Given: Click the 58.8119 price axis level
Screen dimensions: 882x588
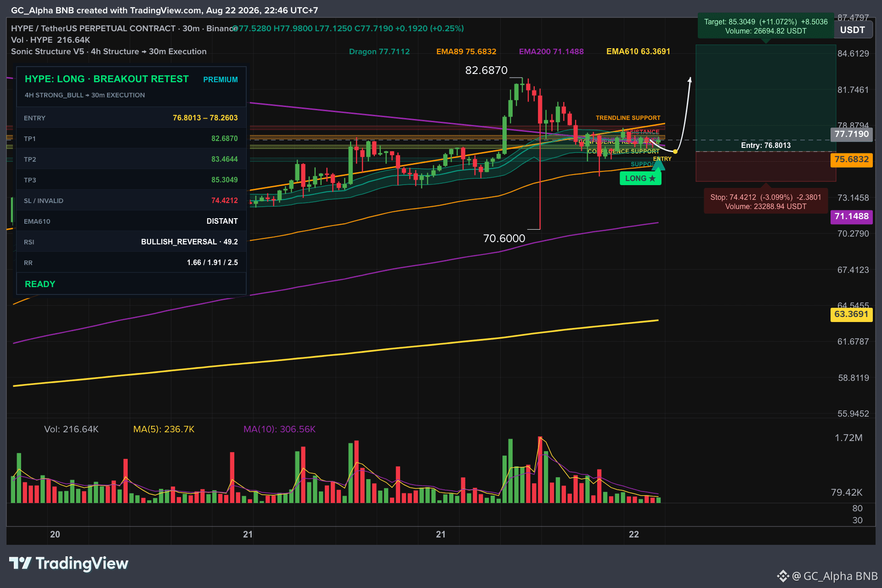Looking at the screenshot, I should (x=853, y=378).
